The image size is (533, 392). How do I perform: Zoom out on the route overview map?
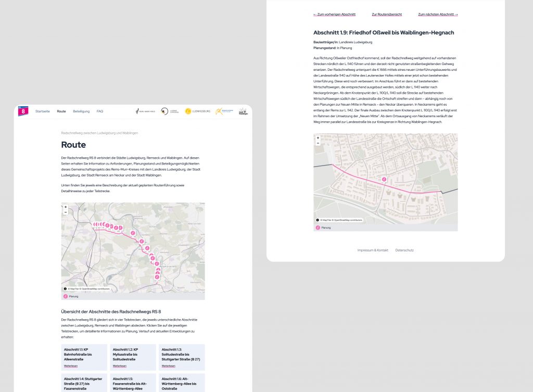(66, 212)
